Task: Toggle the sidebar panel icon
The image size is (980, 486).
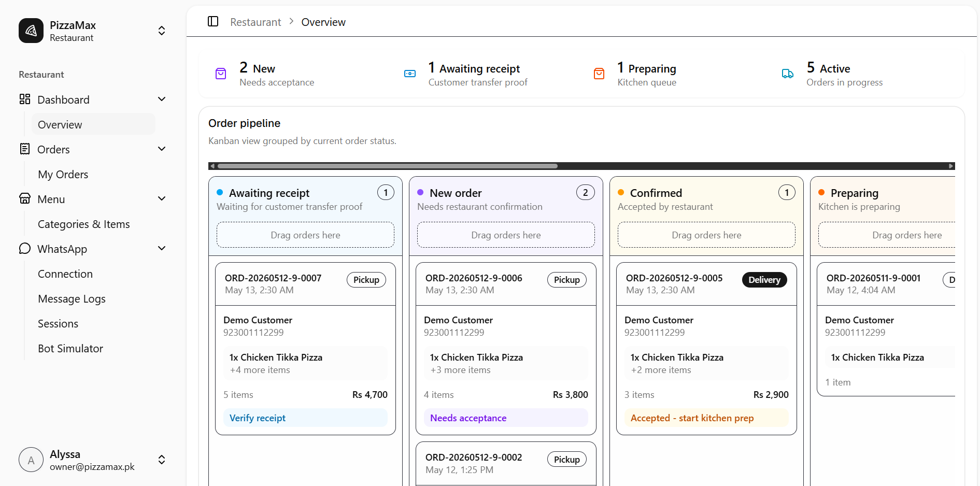Action: coord(213,22)
